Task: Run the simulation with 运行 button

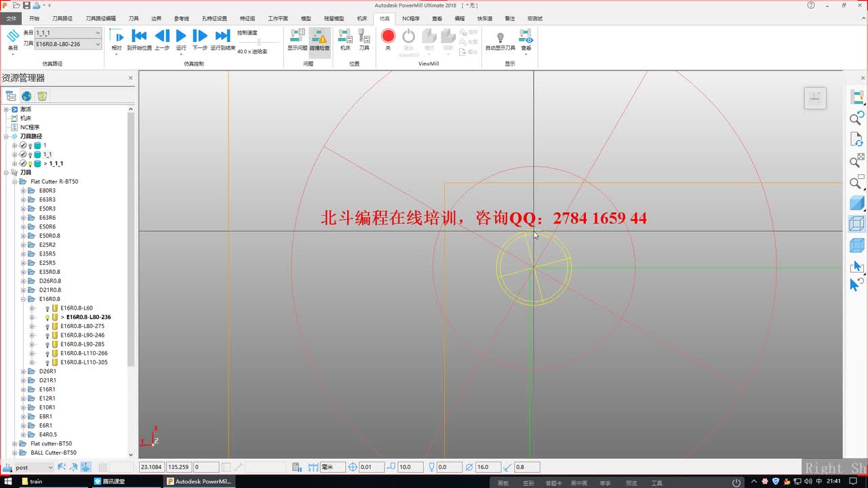Action: tap(181, 40)
